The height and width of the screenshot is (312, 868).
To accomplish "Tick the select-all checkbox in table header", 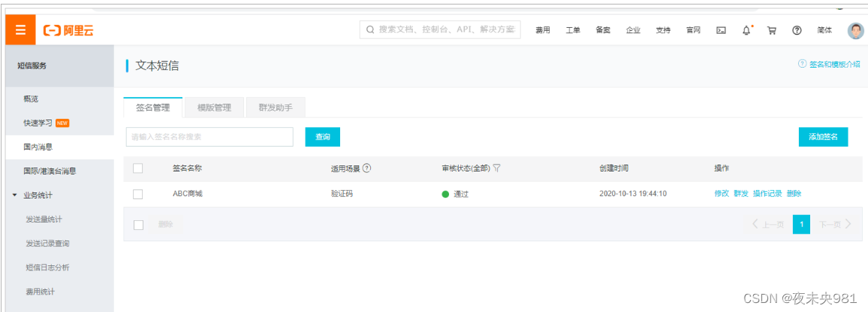I will click(138, 168).
